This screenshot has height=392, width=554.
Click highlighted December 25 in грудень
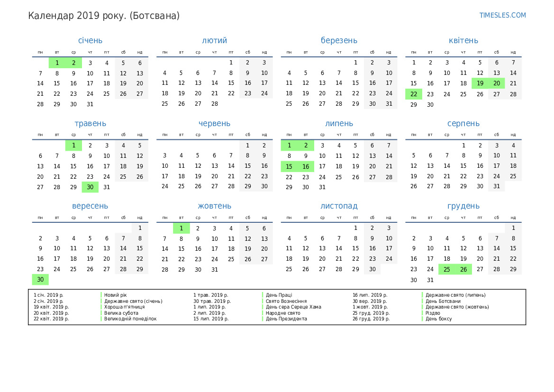(447, 269)
